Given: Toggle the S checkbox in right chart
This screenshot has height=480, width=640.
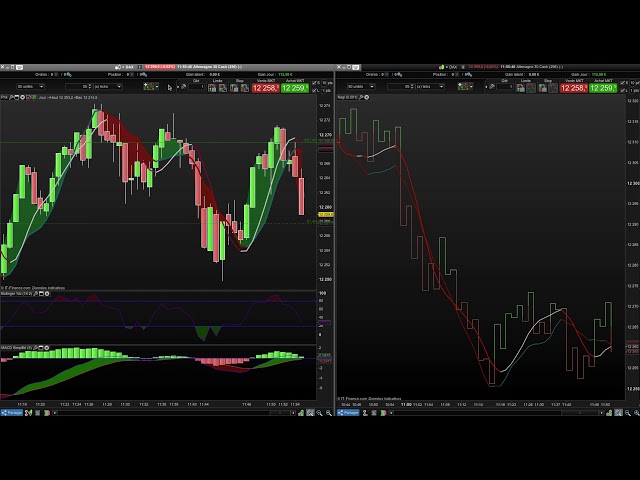Looking at the screenshot, I should [622, 83].
